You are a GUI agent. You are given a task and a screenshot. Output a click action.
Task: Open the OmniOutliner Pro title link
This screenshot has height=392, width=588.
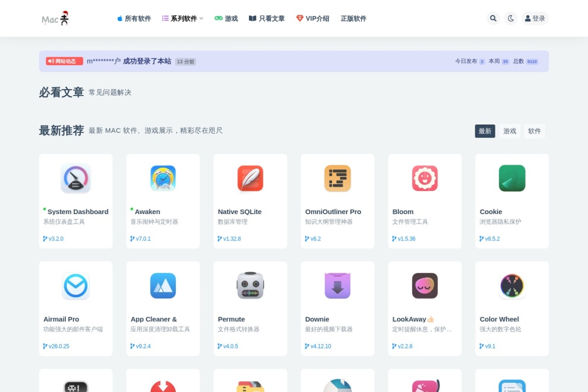pos(333,212)
